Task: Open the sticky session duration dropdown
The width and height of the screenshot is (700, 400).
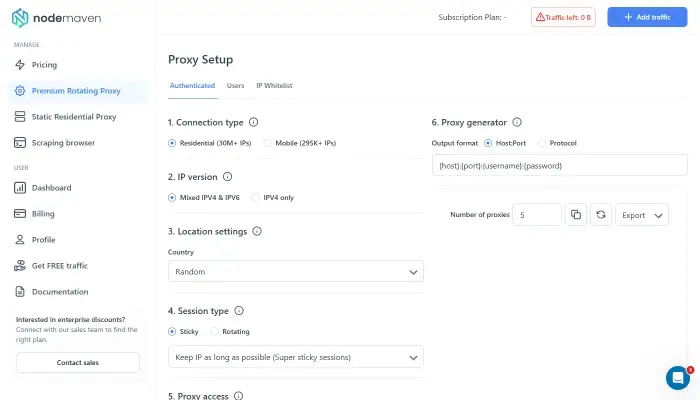Action: [295, 357]
